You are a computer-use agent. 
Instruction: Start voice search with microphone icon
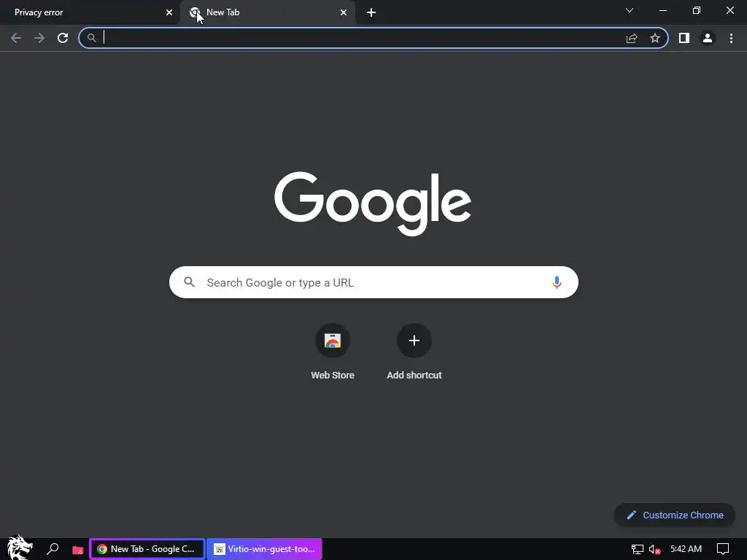[557, 282]
